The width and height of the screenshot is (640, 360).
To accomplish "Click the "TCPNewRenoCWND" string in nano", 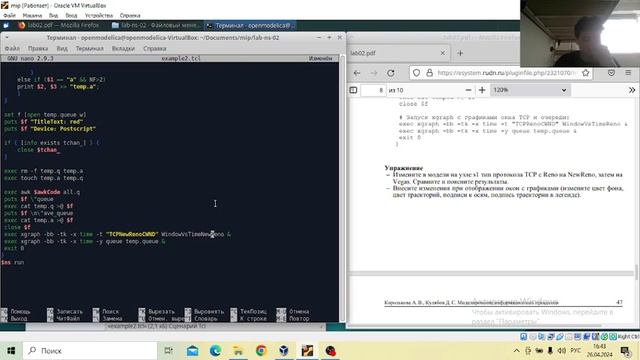I will click(x=131, y=234).
